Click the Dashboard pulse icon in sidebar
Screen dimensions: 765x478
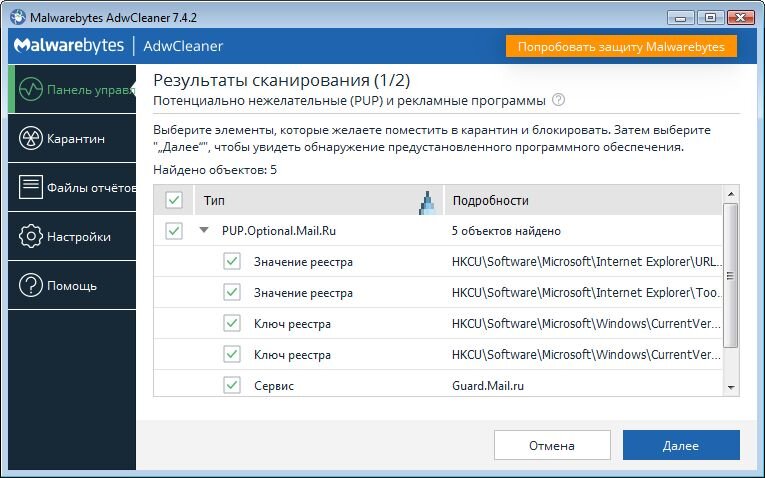tap(31, 89)
